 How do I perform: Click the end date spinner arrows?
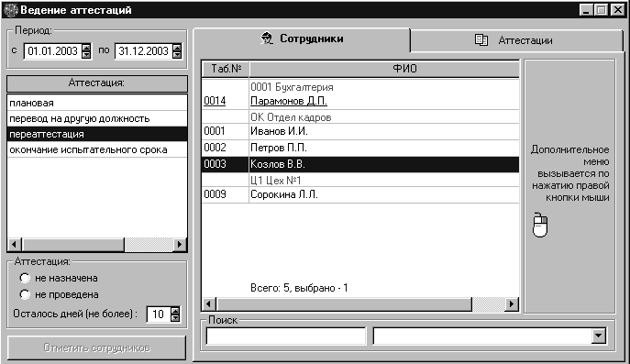click(x=177, y=51)
